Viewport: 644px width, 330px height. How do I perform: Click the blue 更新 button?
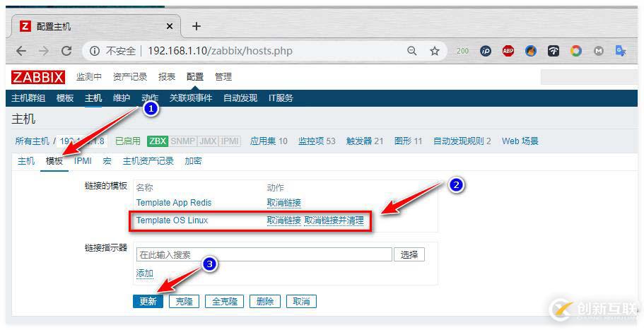tap(148, 302)
